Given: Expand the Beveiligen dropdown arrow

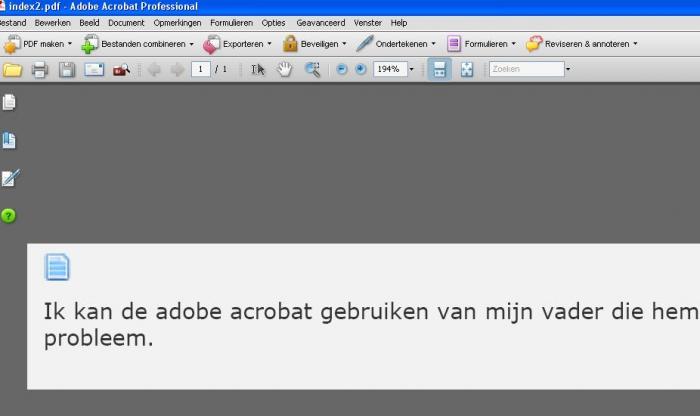Looking at the screenshot, I should tap(344, 44).
